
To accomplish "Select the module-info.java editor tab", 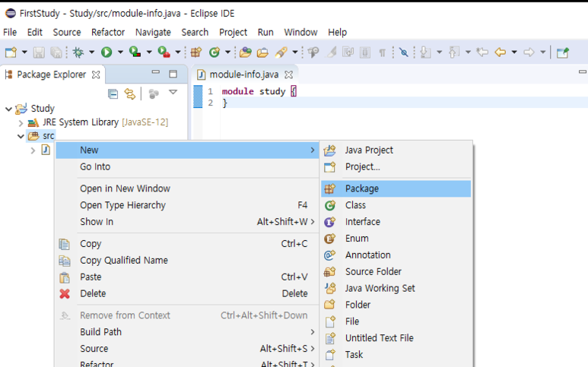I will point(243,74).
